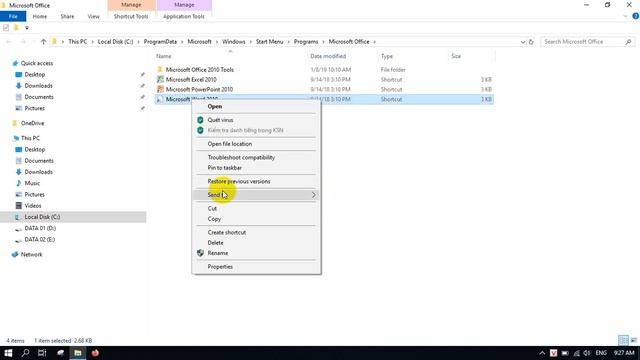Click red antivirus tray icon

[x=553, y=353]
